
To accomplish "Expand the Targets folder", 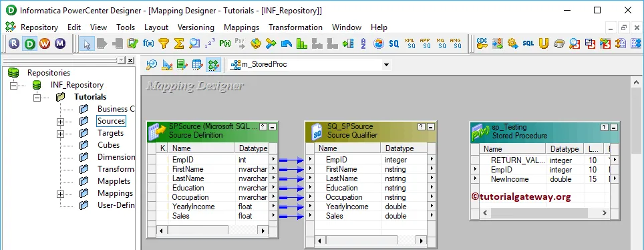I will pyautogui.click(x=60, y=134).
